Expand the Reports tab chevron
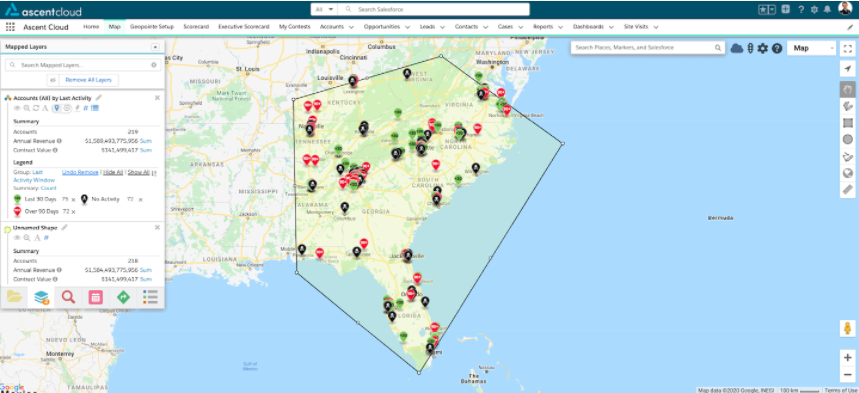Image resolution: width=859 pixels, height=393 pixels. tap(560, 27)
